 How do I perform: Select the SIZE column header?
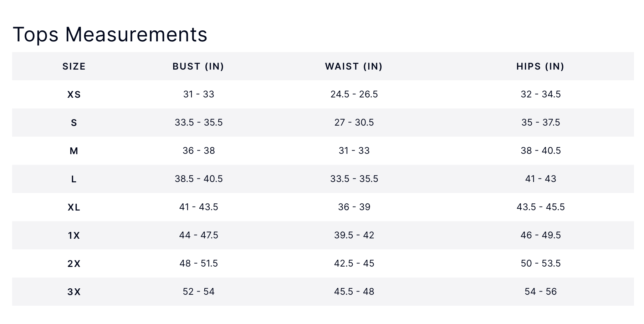pos(74,66)
